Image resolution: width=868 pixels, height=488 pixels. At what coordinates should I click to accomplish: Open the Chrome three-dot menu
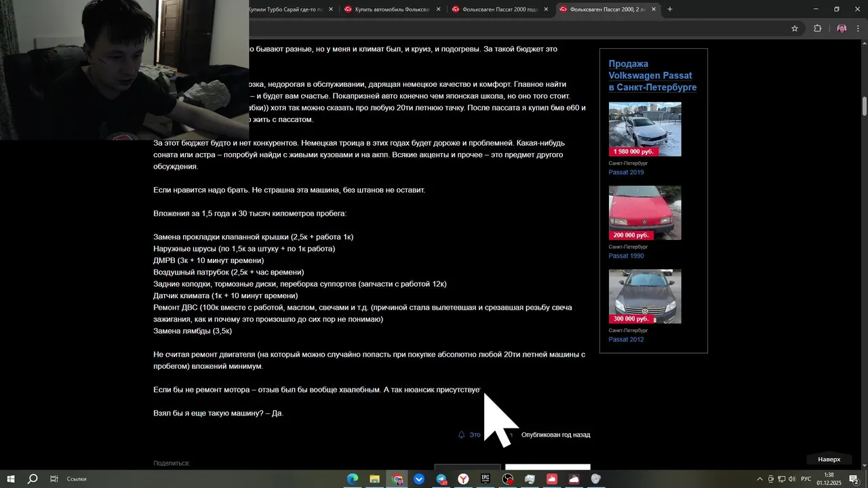tap(859, 28)
